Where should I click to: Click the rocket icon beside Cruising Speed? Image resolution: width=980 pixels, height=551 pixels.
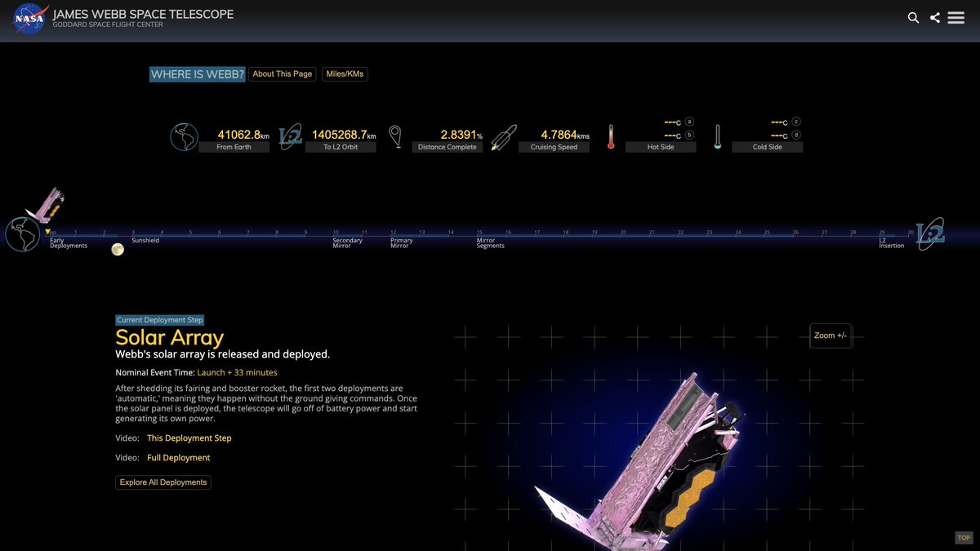click(505, 137)
